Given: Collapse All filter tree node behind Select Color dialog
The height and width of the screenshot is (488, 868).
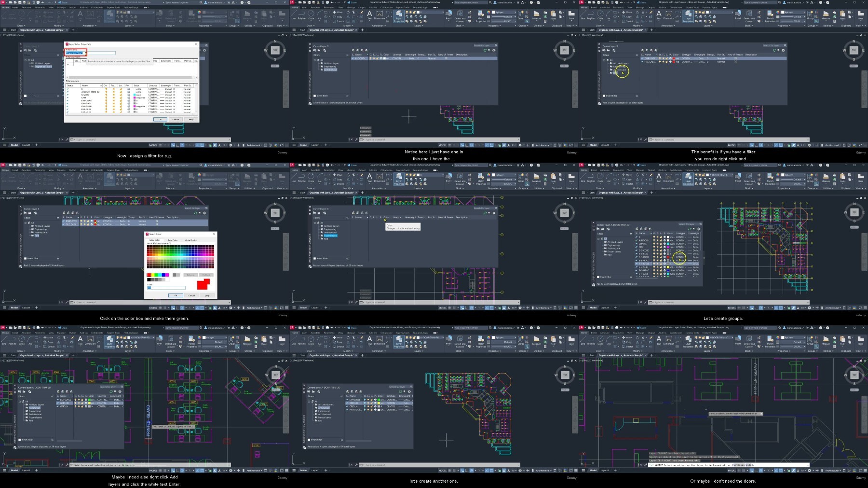Looking at the screenshot, I should [26, 223].
